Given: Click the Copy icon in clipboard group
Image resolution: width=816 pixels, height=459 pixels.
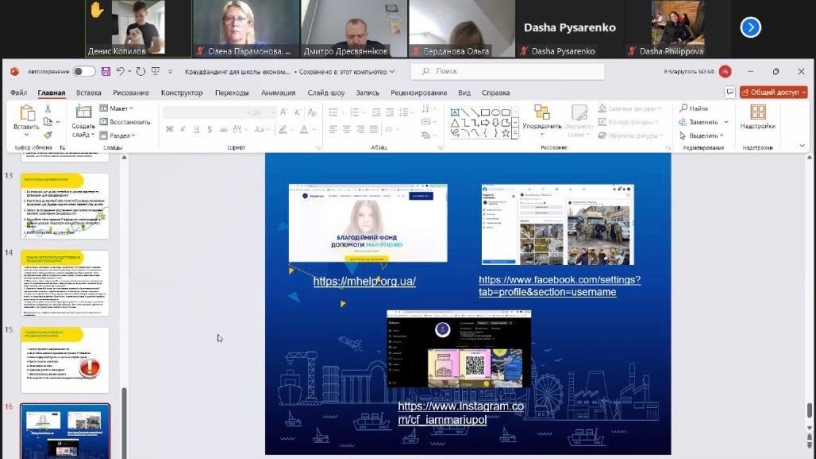Looking at the screenshot, I should pyautogui.click(x=48, y=122).
